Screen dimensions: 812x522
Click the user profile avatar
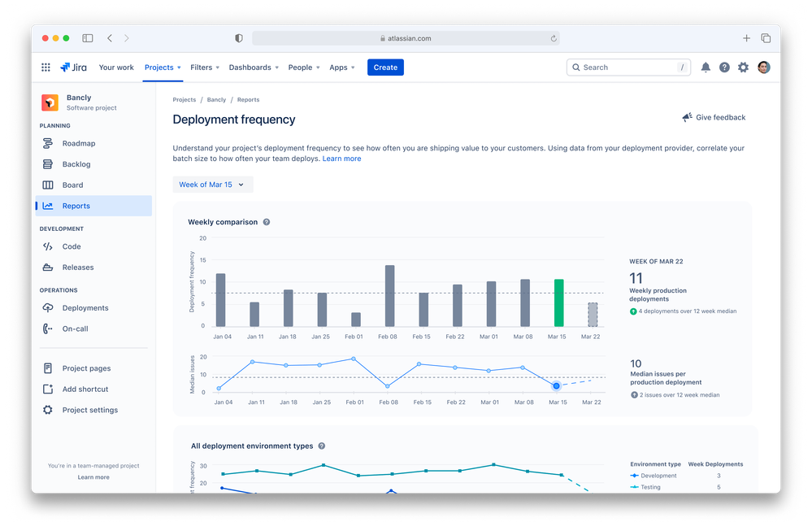[x=763, y=67]
